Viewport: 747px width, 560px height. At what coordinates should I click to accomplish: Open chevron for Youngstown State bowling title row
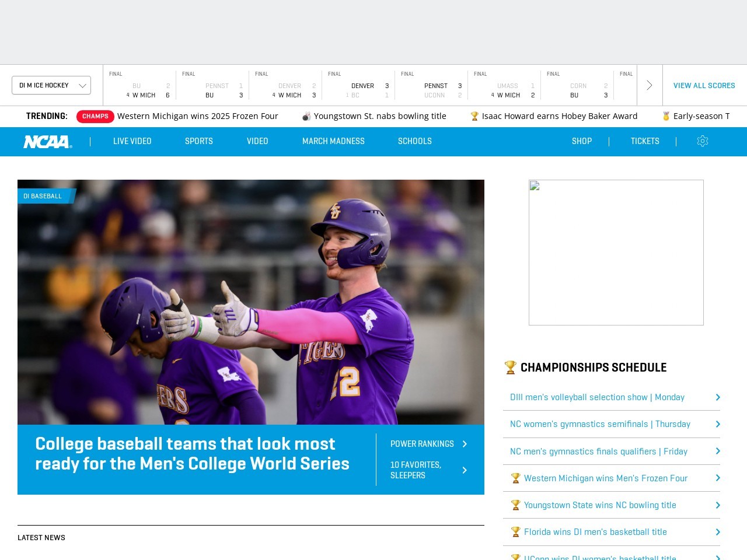[718, 505]
